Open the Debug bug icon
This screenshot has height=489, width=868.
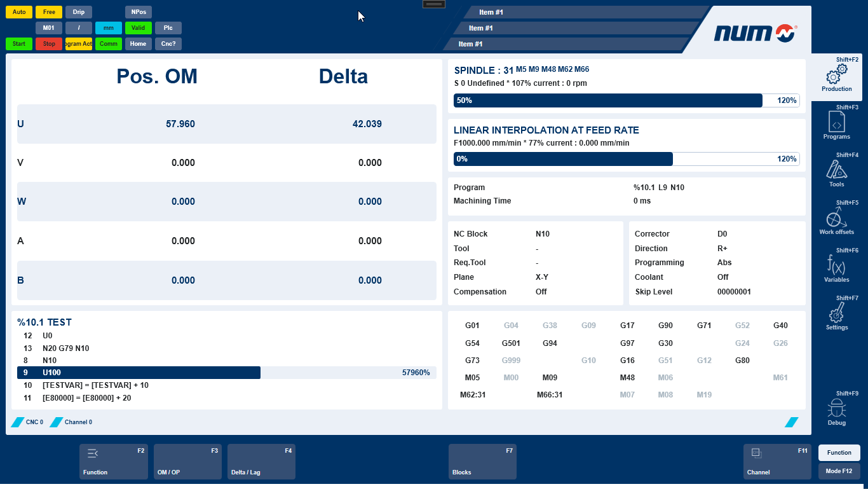point(836,408)
